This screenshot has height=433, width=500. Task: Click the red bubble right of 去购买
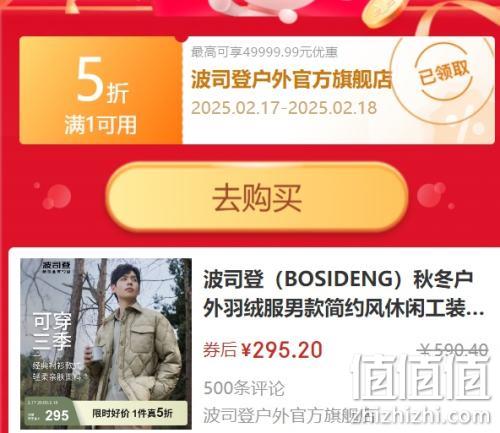click(432, 195)
